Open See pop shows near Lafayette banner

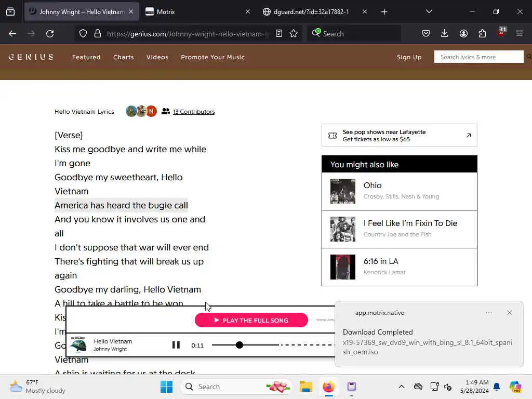pos(400,136)
